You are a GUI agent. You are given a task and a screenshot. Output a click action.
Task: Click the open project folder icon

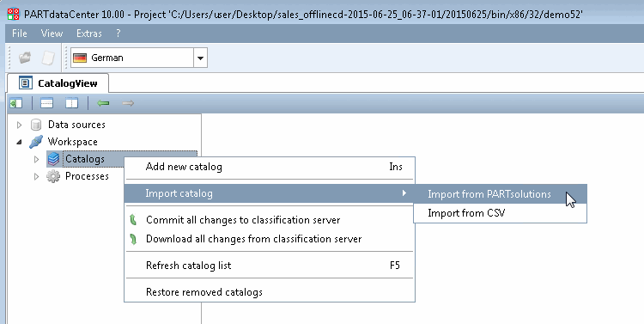click(25, 58)
